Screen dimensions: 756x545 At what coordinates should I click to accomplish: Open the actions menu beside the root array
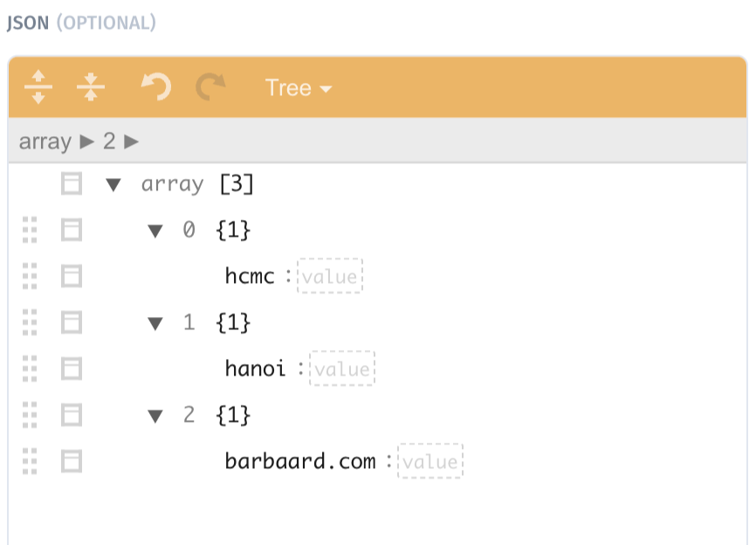pyautogui.click(x=71, y=183)
